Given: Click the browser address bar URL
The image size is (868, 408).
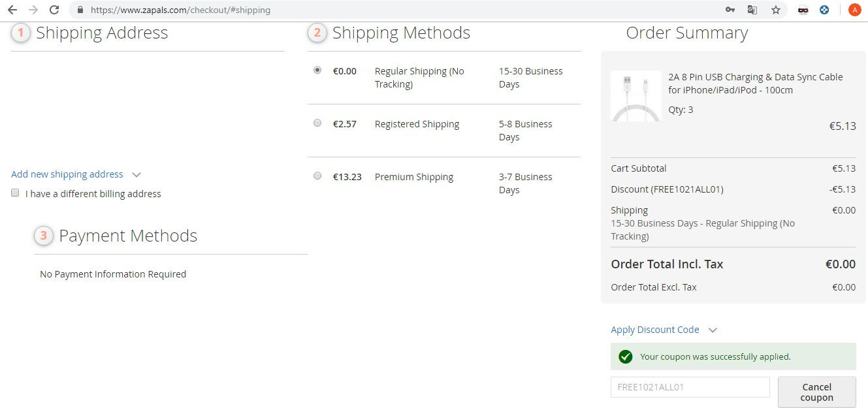Looking at the screenshot, I should click(180, 10).
